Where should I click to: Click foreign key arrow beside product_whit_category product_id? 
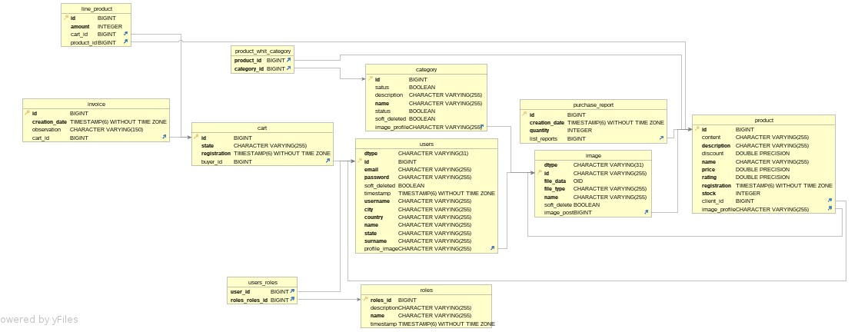(x=288, y=60)
